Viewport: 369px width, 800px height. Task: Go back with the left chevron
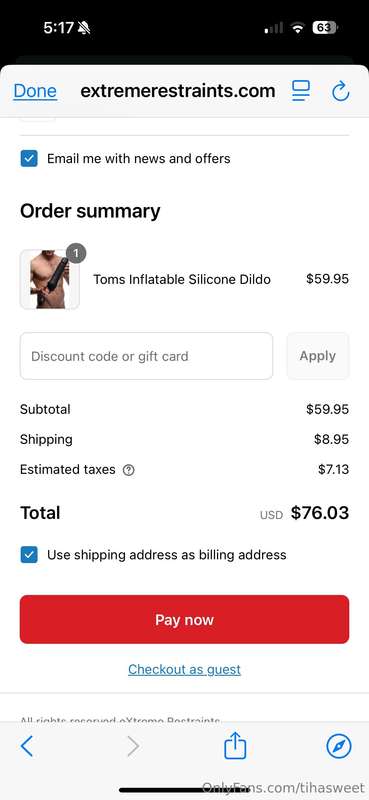[x=27, y=746]
